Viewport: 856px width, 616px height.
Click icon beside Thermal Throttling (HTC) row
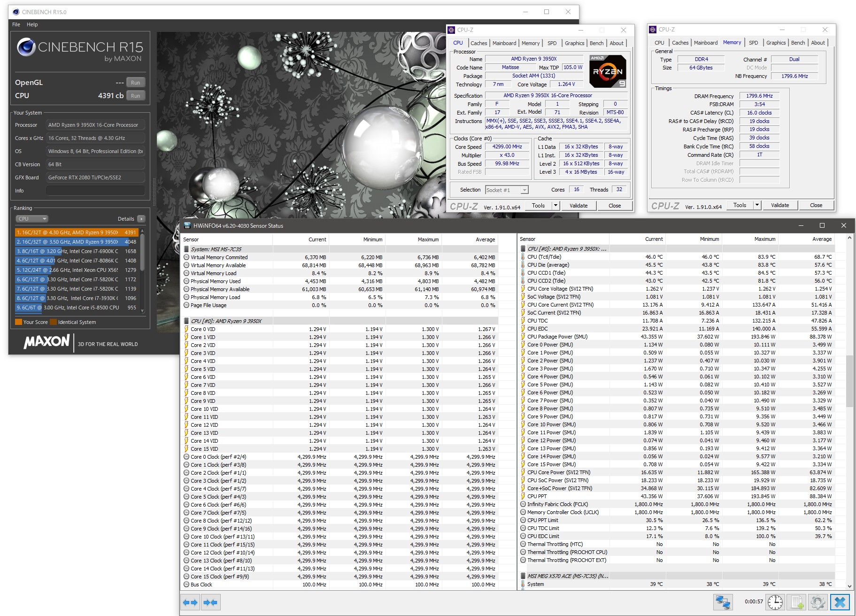tap(523, 544)
